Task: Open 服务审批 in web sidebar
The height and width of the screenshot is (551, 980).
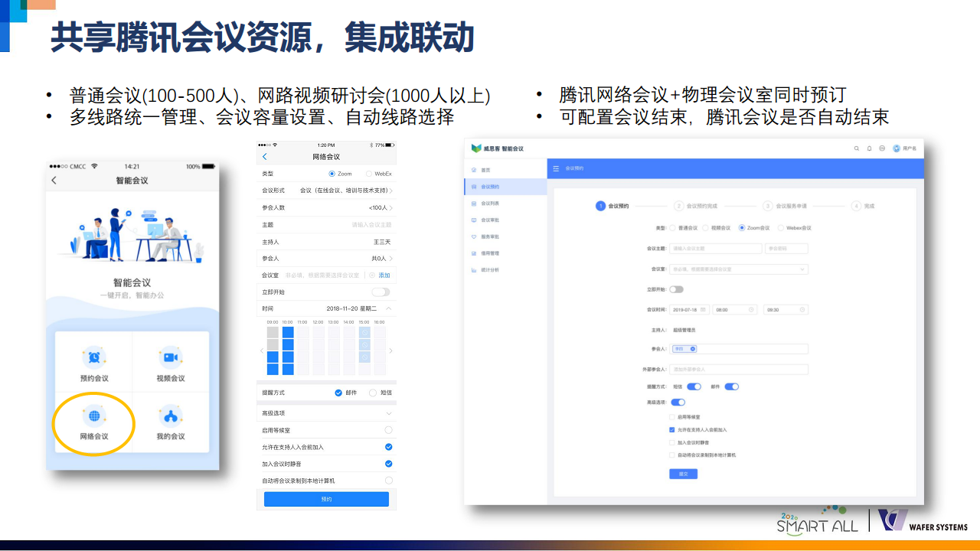Action: coord(505,236)
